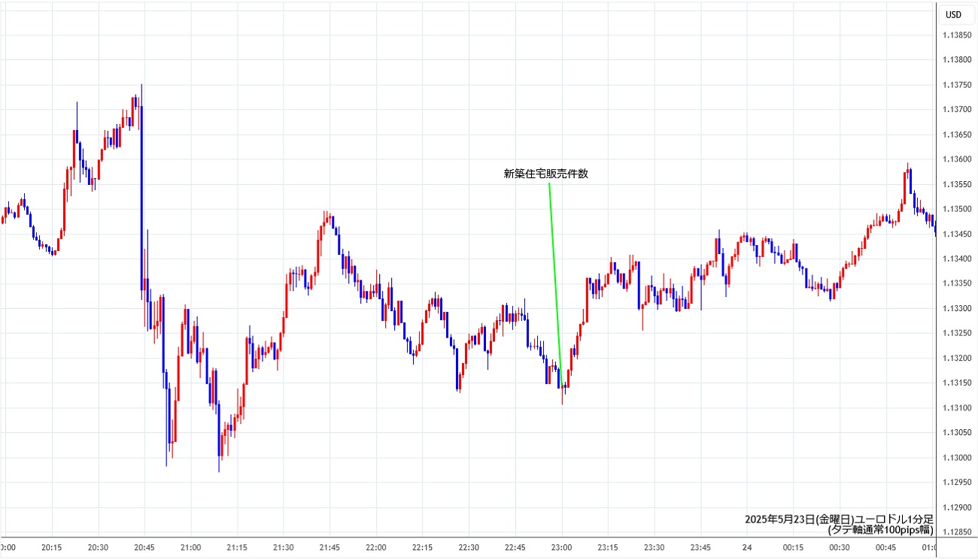Click the 1.13200 price axis label
Screen dimensions: 978x560
pos(956,358)
